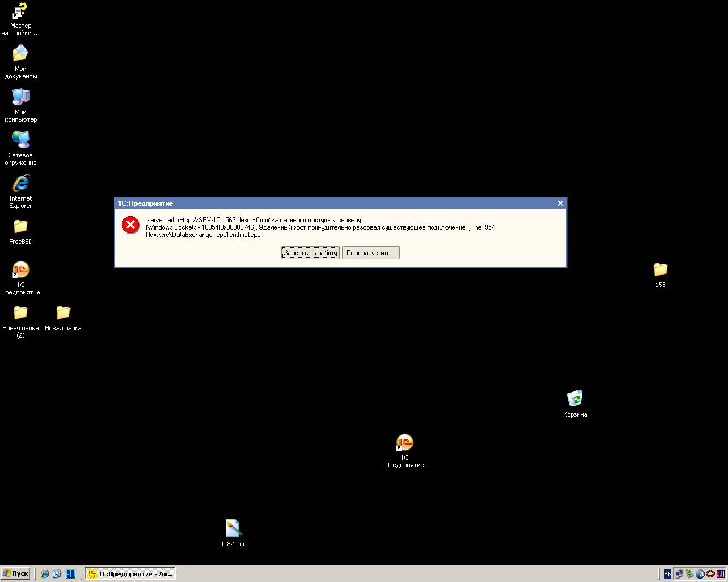
Task: Select the Мой компьютер desktop icon
Action: pyautogui.click(x=20, y=106)
